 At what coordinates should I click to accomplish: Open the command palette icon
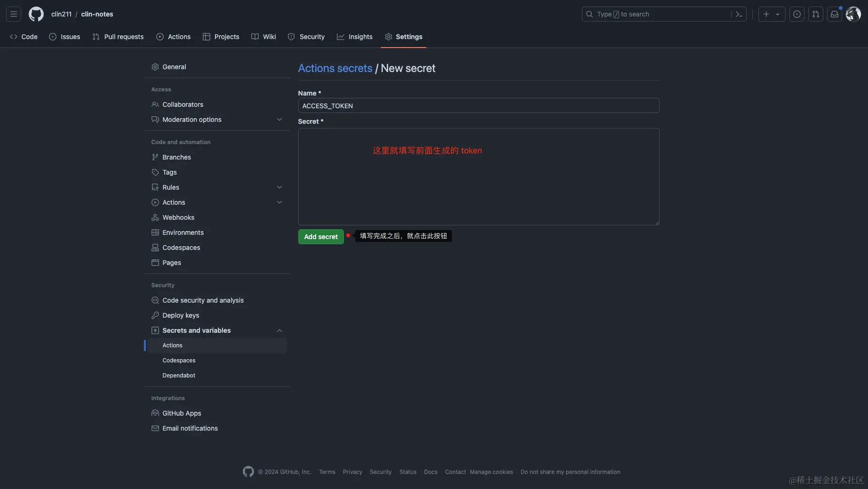point(739,14)
